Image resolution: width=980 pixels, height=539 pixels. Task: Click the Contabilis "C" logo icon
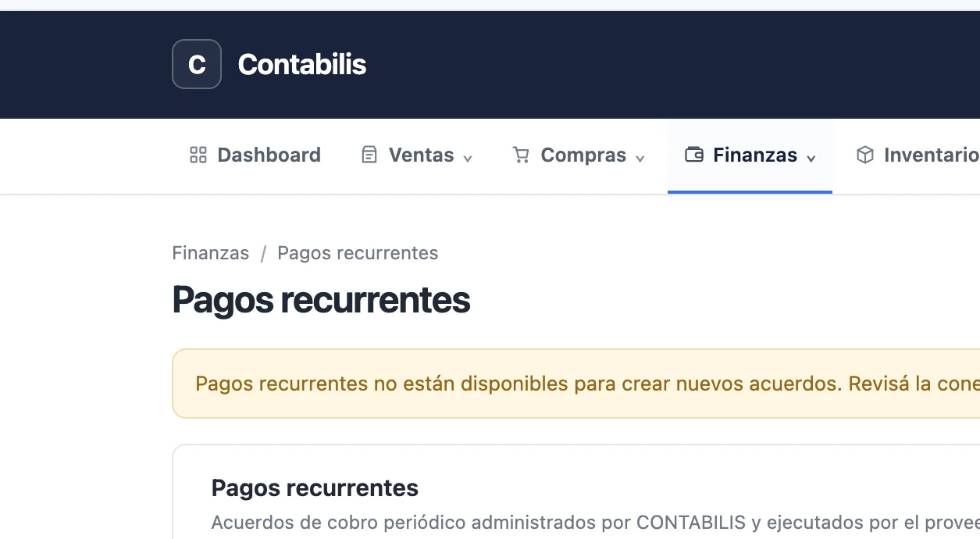[x=197, y=64]
